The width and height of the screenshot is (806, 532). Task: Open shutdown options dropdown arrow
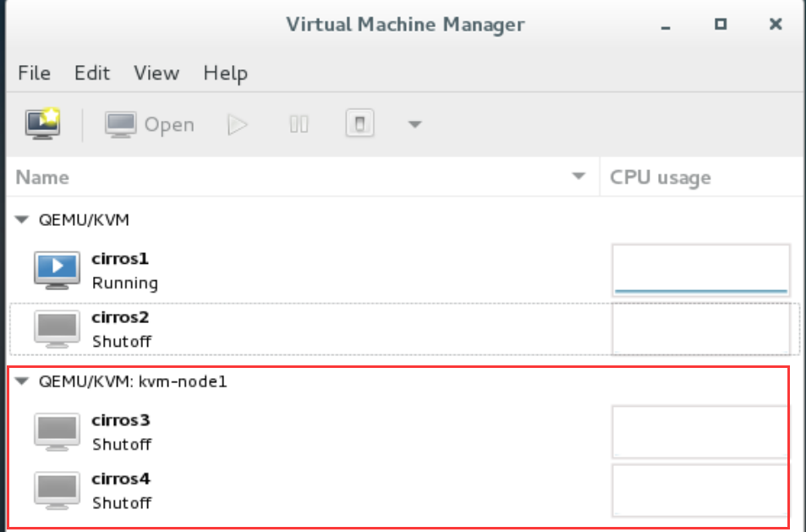[414, 124]
